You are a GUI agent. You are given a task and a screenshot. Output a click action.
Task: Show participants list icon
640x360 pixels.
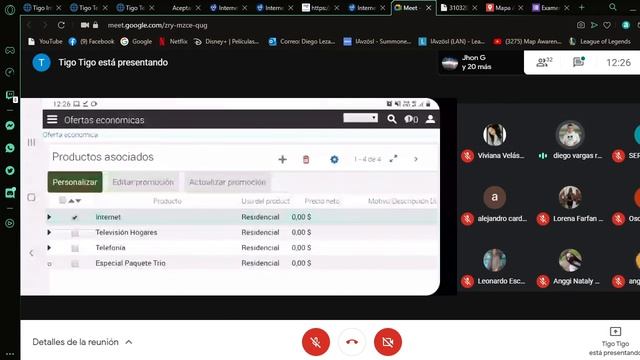(544, 62)
